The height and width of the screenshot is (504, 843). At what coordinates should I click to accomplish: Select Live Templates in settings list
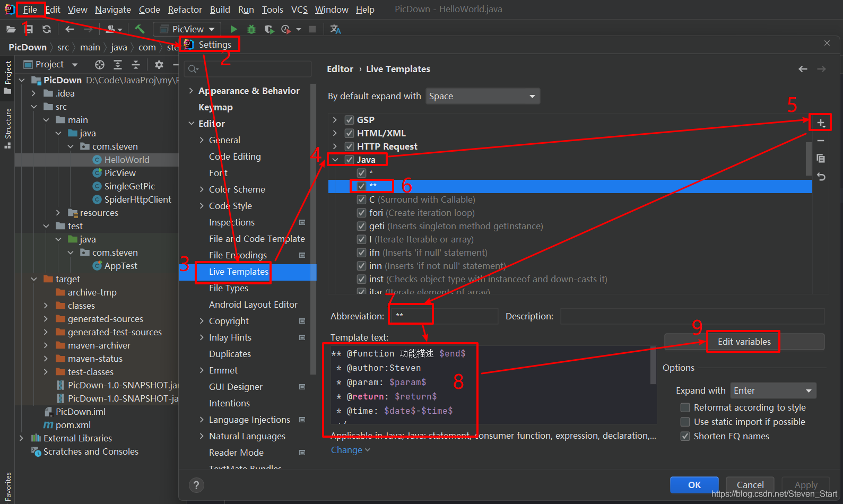(x=239, y=272)
